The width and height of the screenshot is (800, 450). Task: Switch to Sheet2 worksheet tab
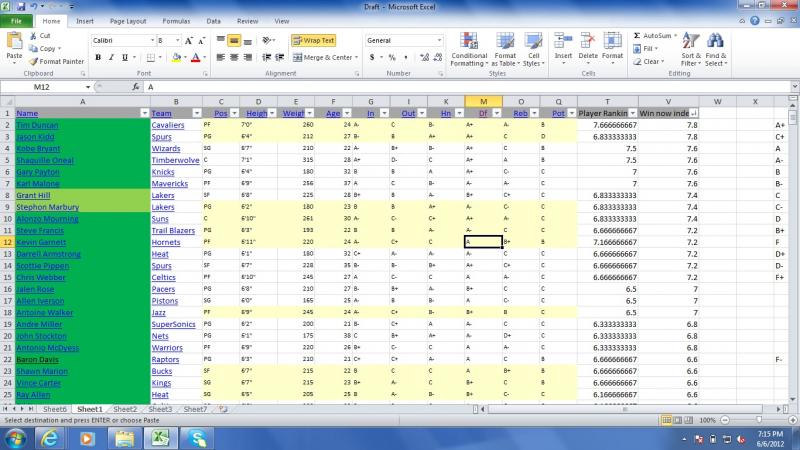[124, 409]
